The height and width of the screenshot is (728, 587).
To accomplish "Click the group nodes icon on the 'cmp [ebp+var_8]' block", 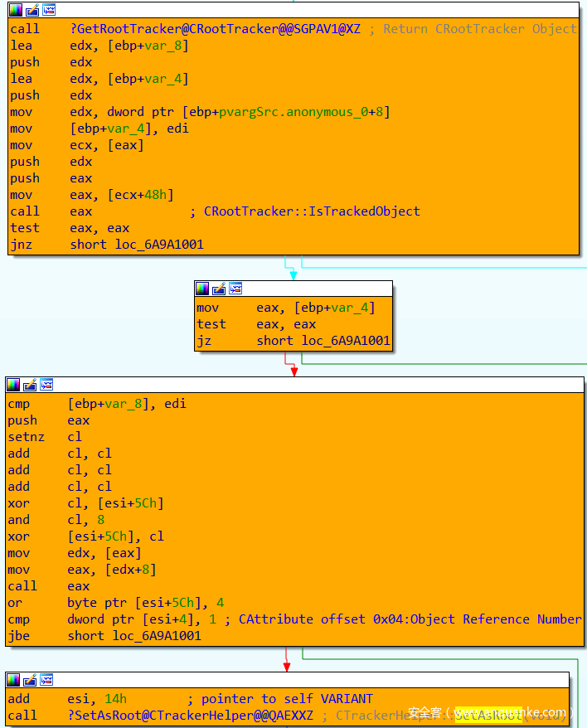I will (47, 385).
